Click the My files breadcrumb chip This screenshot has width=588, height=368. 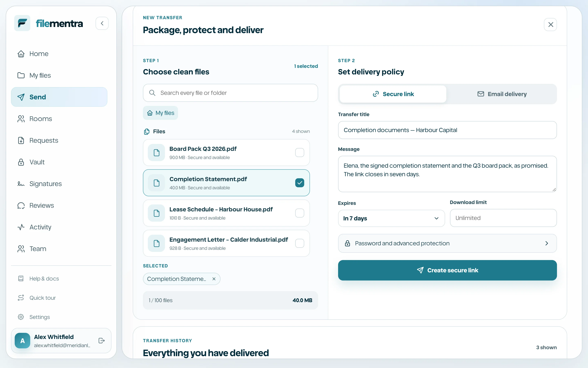(x=160, y=113)
